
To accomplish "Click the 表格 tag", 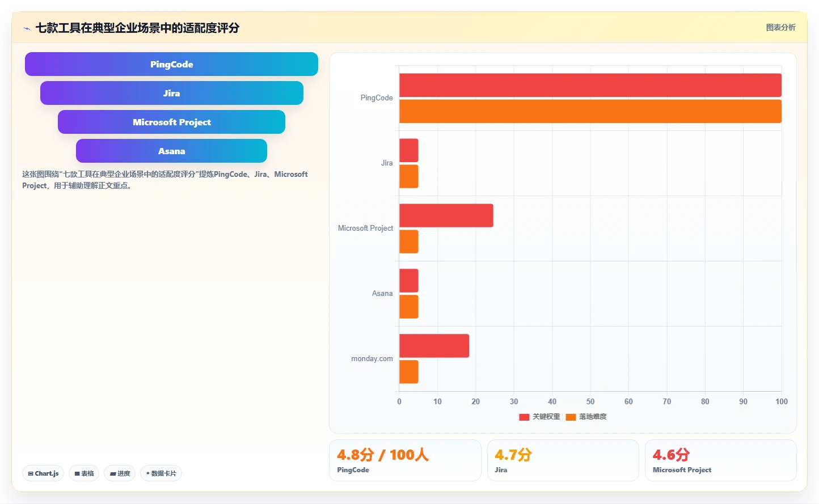I will [84, 473].
